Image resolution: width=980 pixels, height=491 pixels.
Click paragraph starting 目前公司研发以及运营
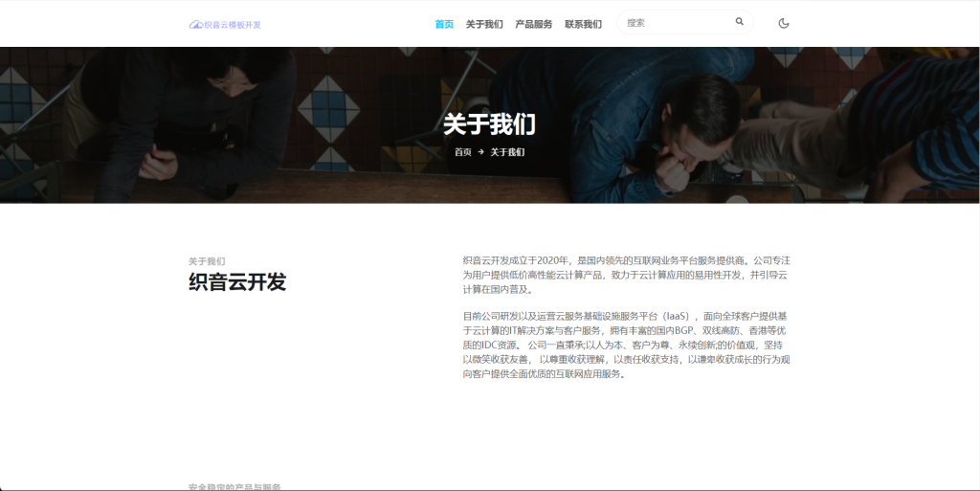[626, 345]
